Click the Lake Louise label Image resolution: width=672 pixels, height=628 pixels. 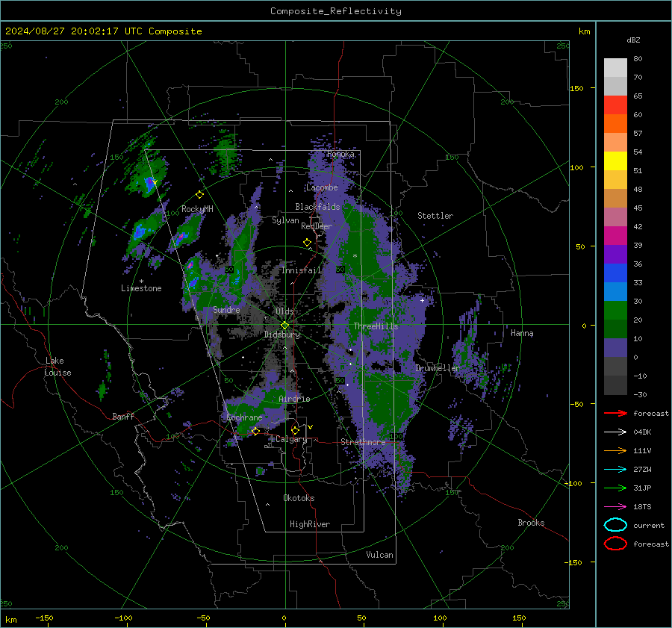click(58, 367)
